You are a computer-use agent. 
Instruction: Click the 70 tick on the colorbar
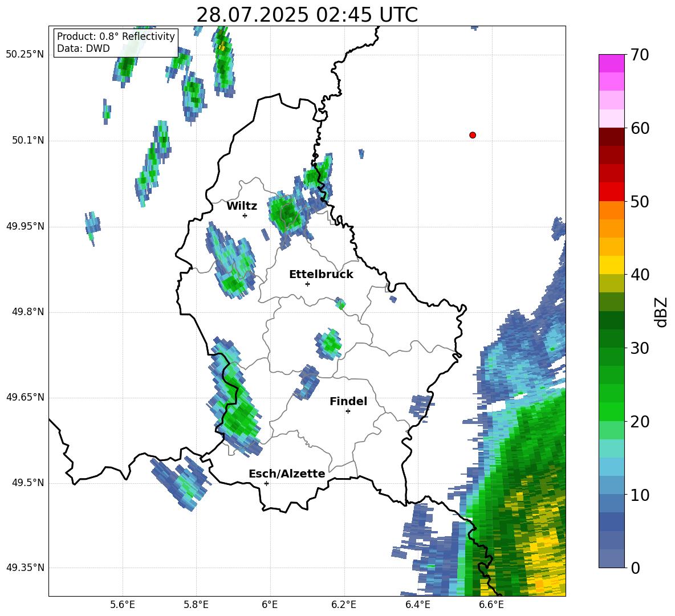pyautogui.click(x=639, y=55)
